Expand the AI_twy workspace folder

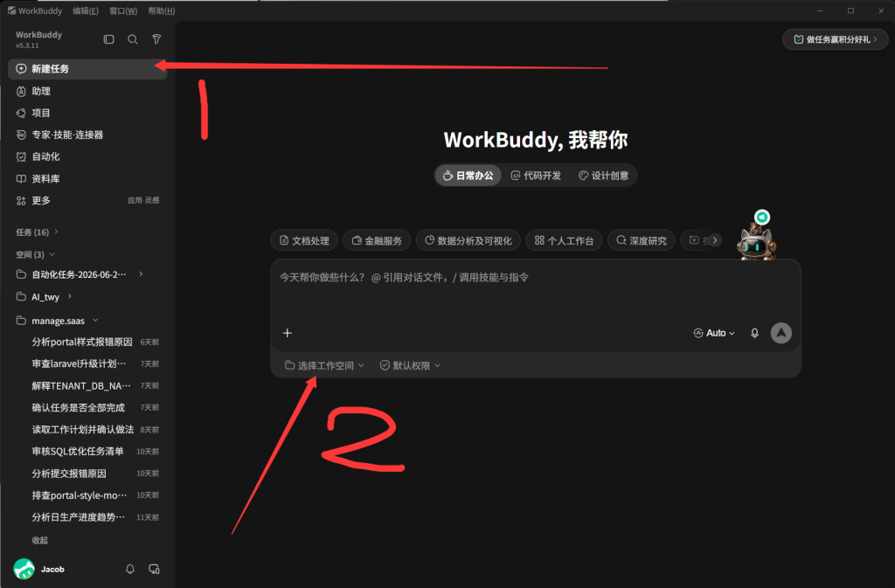click(x=45, y=296)
